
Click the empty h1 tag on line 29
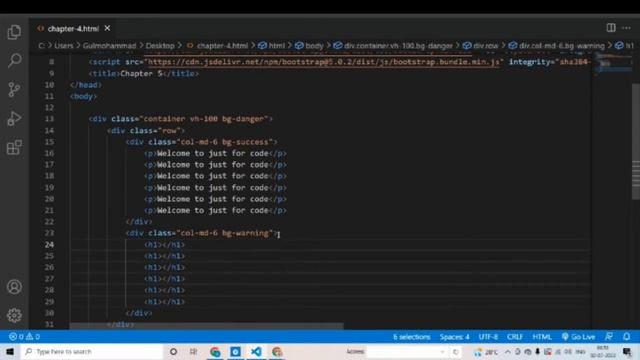(x=164, y=302)
